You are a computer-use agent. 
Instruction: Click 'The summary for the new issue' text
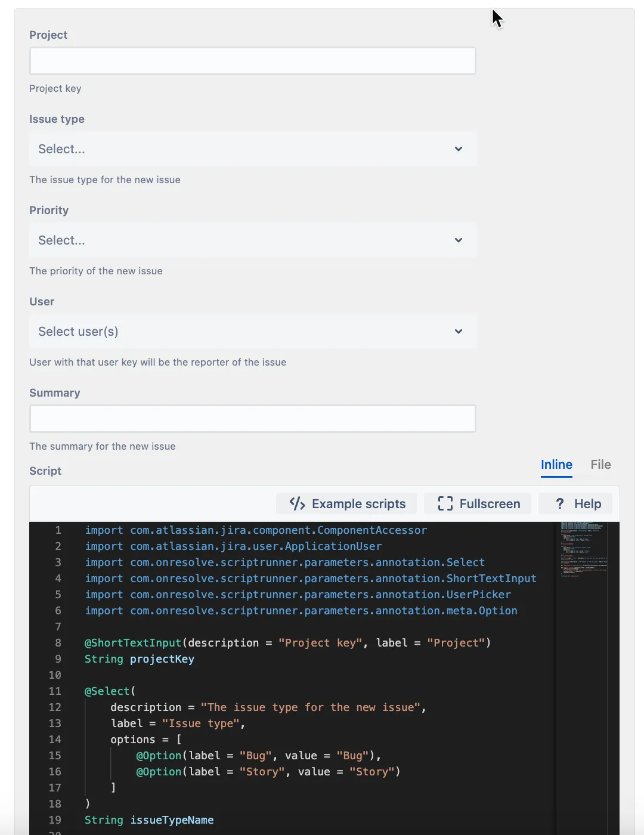tap(103, 446)
